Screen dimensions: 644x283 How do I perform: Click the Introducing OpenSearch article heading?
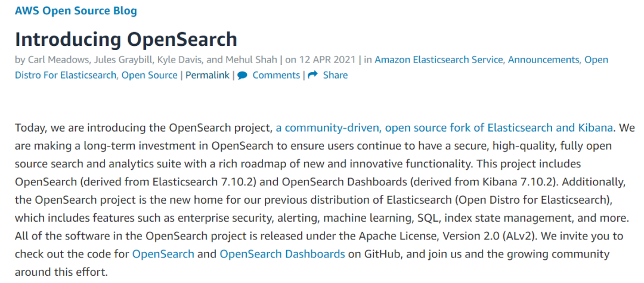[x=126, y=39]
